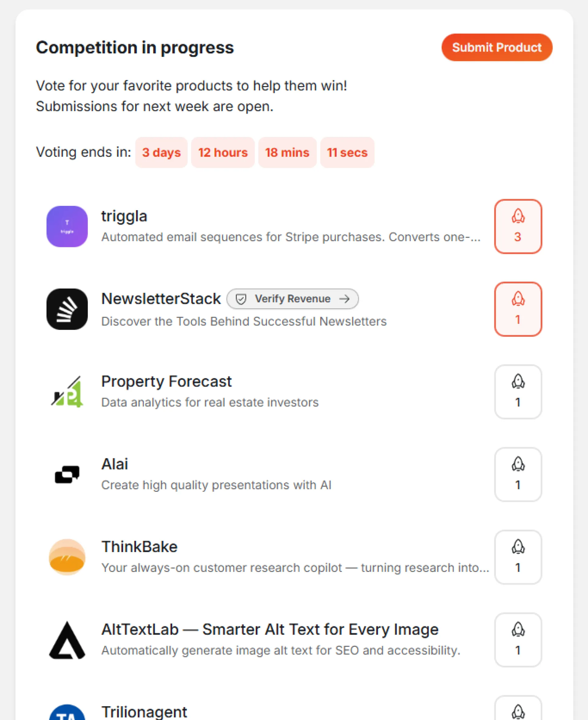The height and width of the screenshot is (720, 588).
Task: Toggle the NewsletterStack rocket upvote
Action: pos(518,309)
